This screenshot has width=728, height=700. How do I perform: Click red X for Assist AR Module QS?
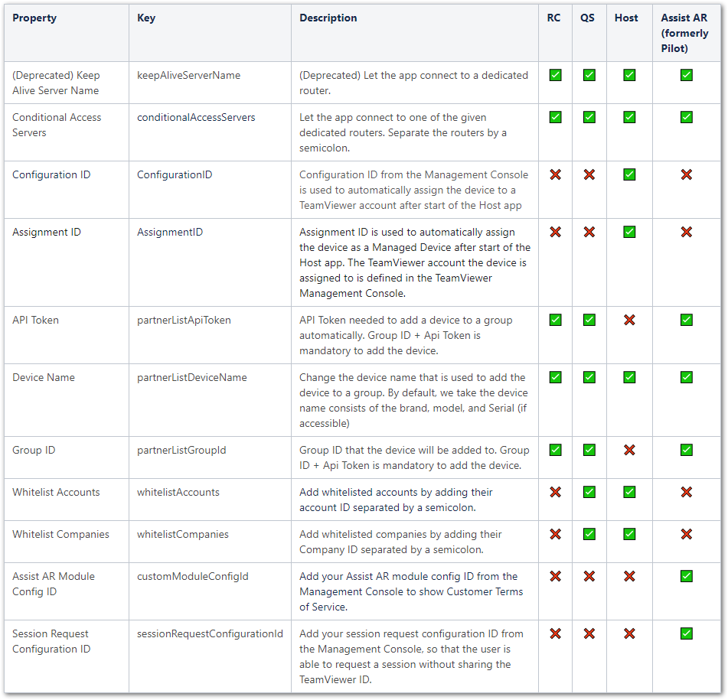(x=589, y=576)
